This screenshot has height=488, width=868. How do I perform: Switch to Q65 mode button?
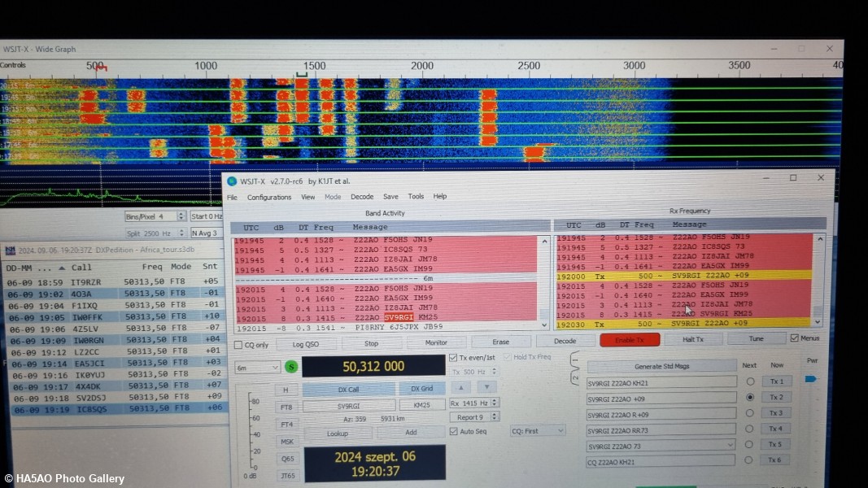288,459
